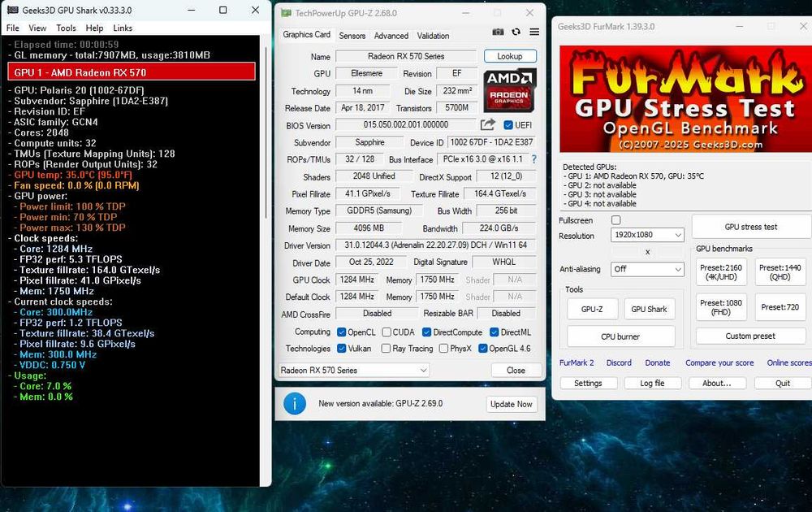Click the BIOS Version field value
Image resolution: width=812 pixels, height=512 pixels.
(x=406, y=124)
